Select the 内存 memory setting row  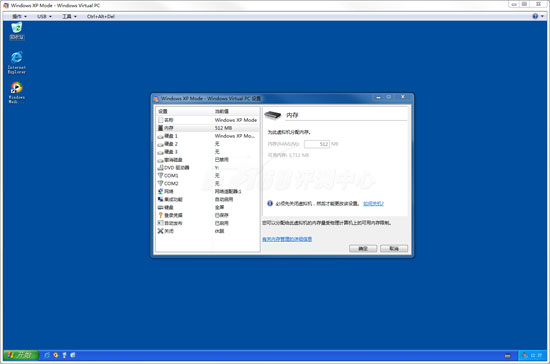tap(207, 128)
